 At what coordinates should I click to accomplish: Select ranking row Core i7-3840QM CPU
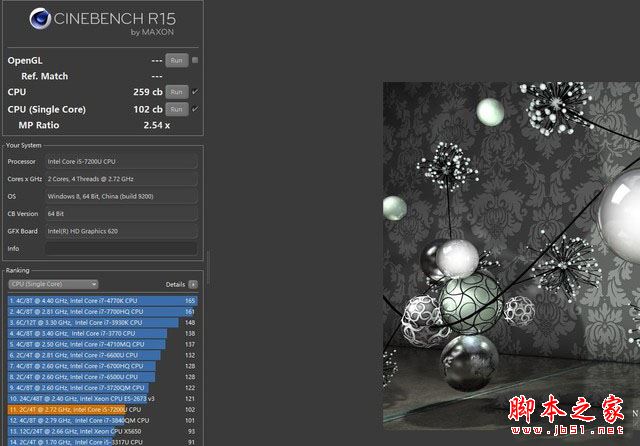click(102, 420)
